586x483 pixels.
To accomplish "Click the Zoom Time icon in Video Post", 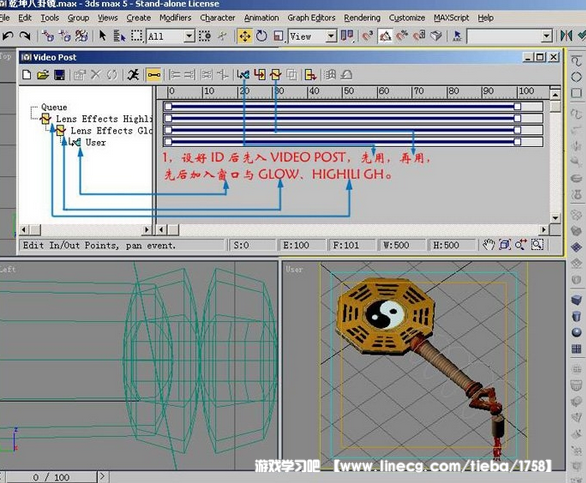I will 521,245.
